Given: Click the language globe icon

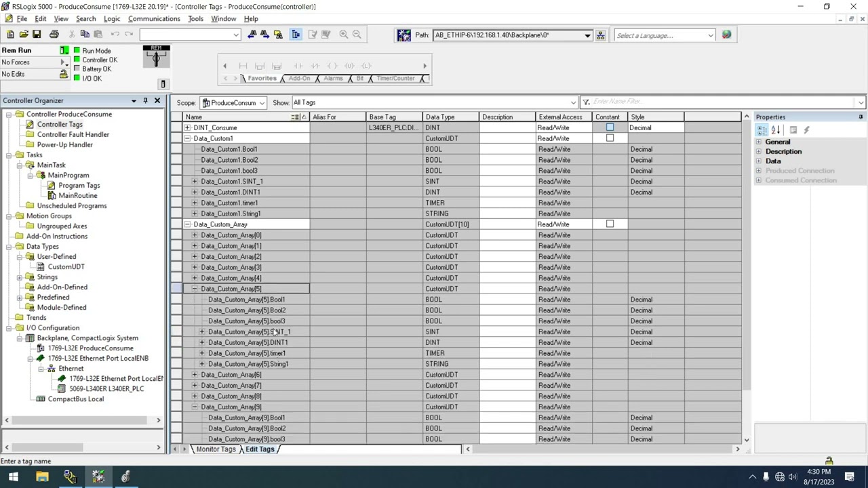Looking at the screenshot, I should [726, 35].
